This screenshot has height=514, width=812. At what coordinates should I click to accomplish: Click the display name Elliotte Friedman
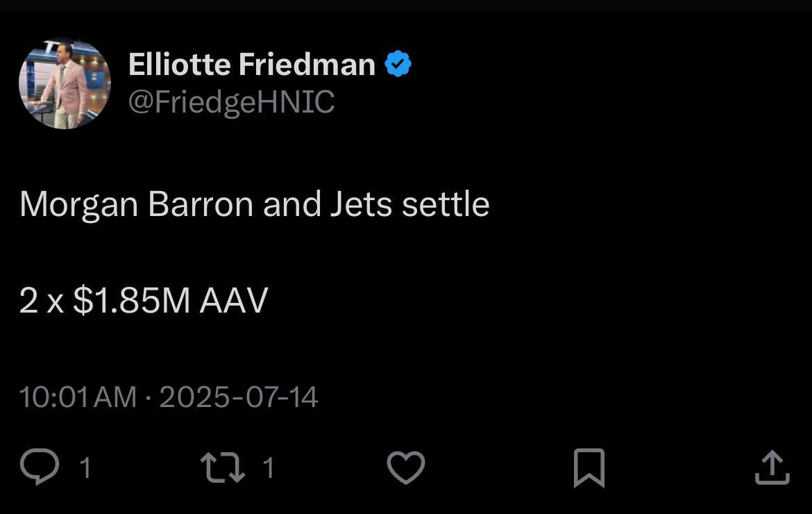[251, 63]
